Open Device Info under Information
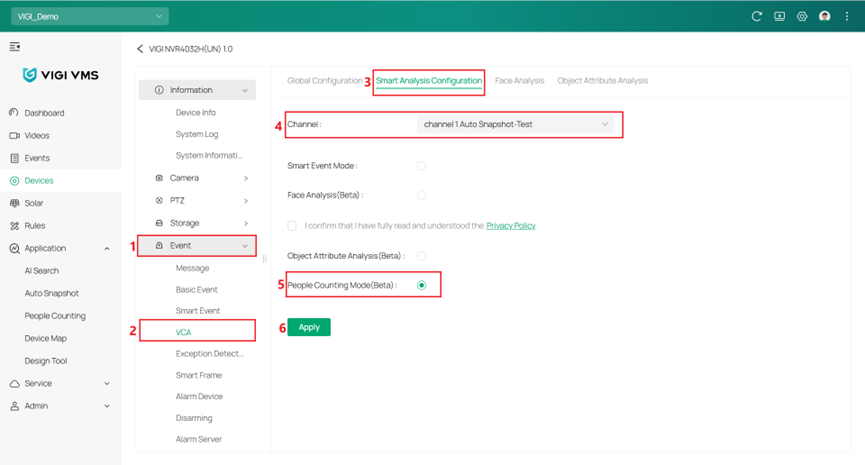Image resolution: width=865 pixels, height=465 pixels. 196,113
